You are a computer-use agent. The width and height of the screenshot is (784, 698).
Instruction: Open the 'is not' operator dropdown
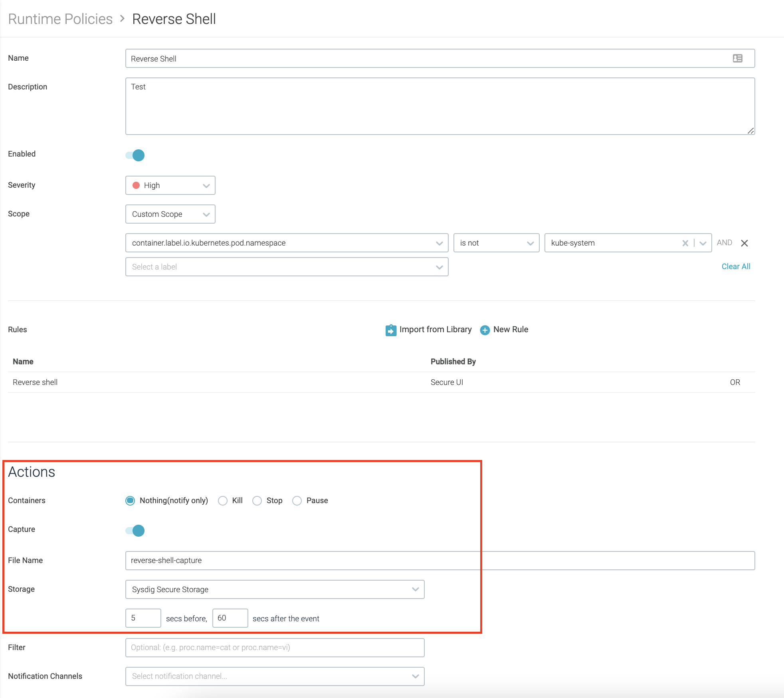(496, 243)
